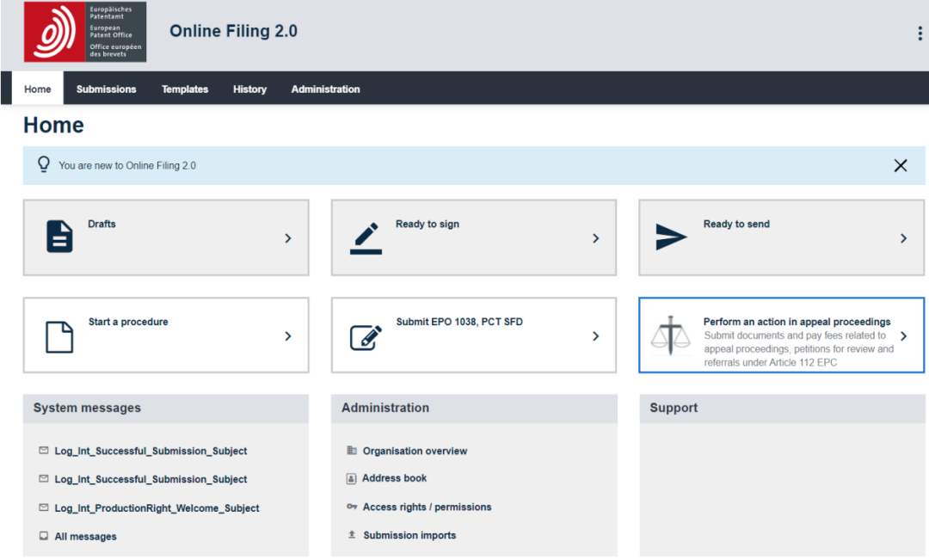Go to the Templates tab
Image resolution: width=929 pixels, height=560 pixels.
(x=185, y=89)
